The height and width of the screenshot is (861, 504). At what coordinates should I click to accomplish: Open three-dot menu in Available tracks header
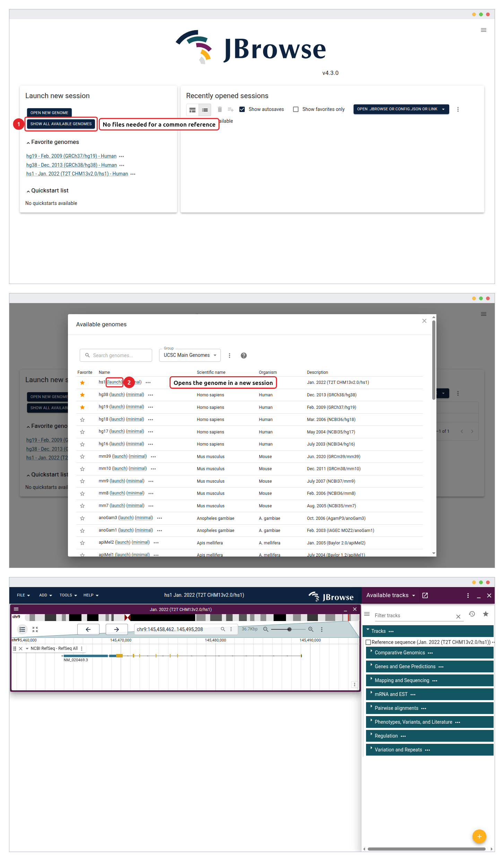(x=468, y=595)
